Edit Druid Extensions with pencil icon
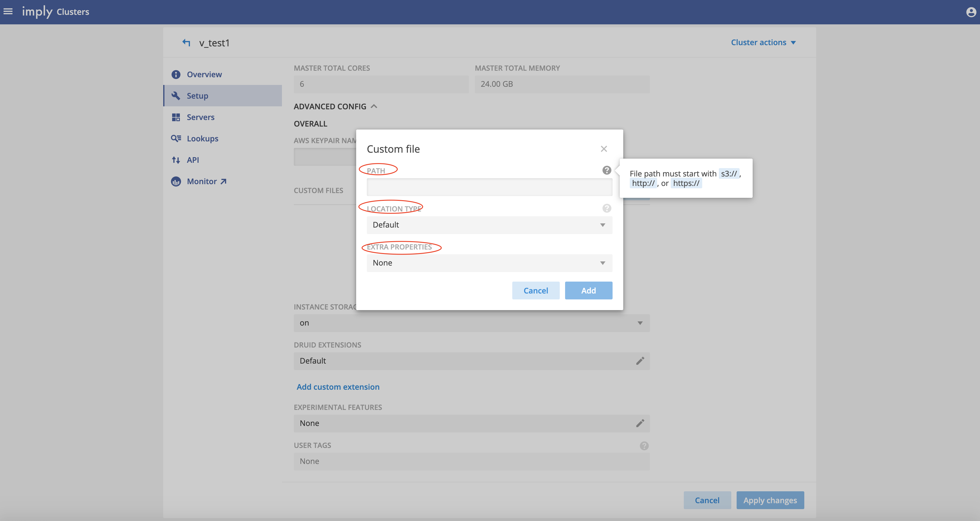This screenshot has height=521, width=980. point(640,361)
